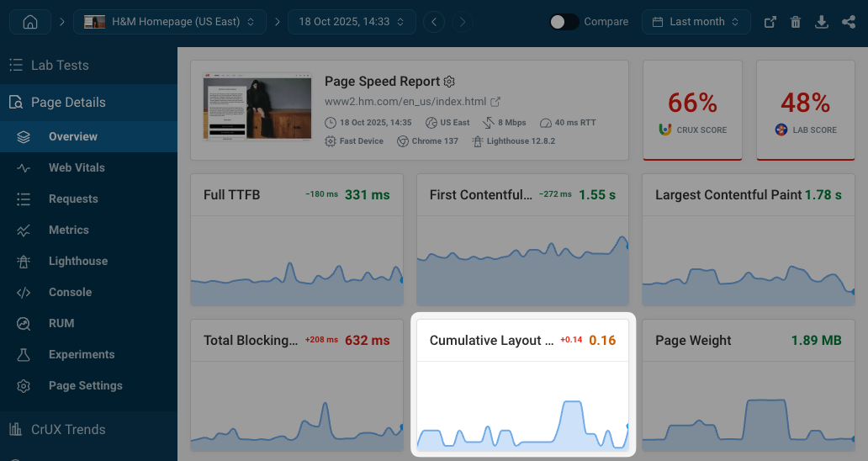Open the Web Vitals section
868x461 pixels.
[88, 167]
